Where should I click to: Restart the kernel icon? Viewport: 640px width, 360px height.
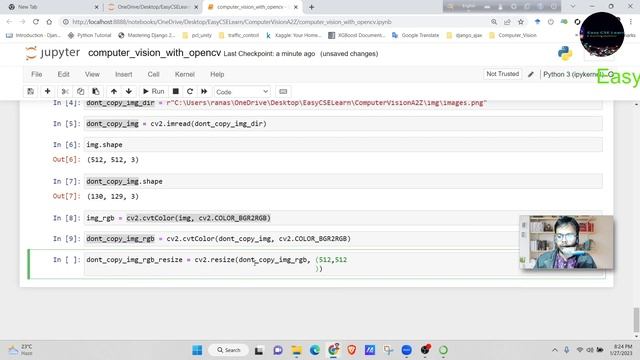coord(190,91)
